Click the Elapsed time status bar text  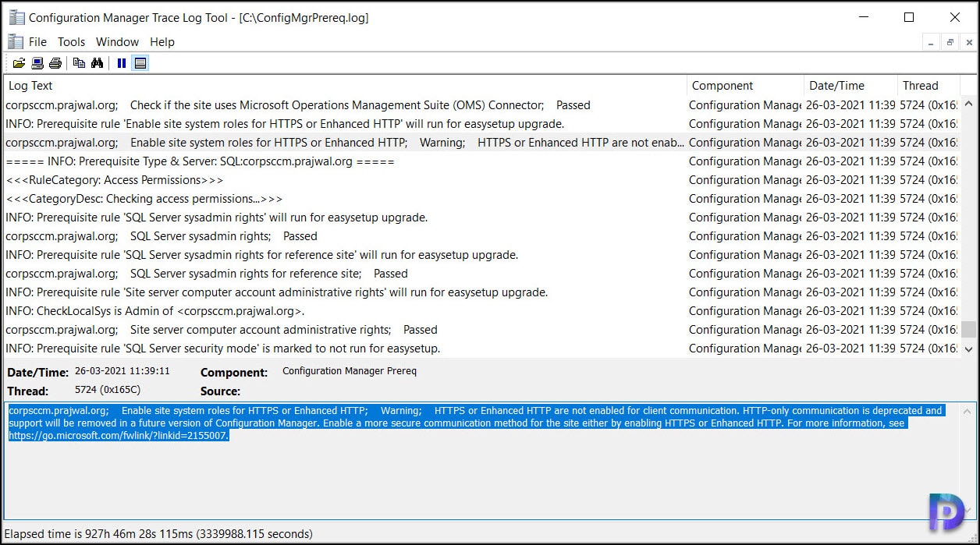[x=158, y=534]
